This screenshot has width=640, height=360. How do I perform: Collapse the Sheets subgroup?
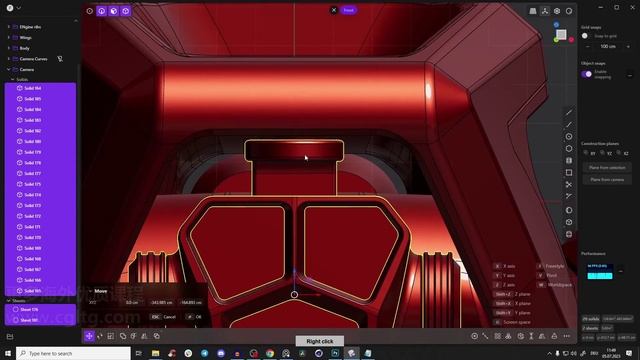coord(9,300)
